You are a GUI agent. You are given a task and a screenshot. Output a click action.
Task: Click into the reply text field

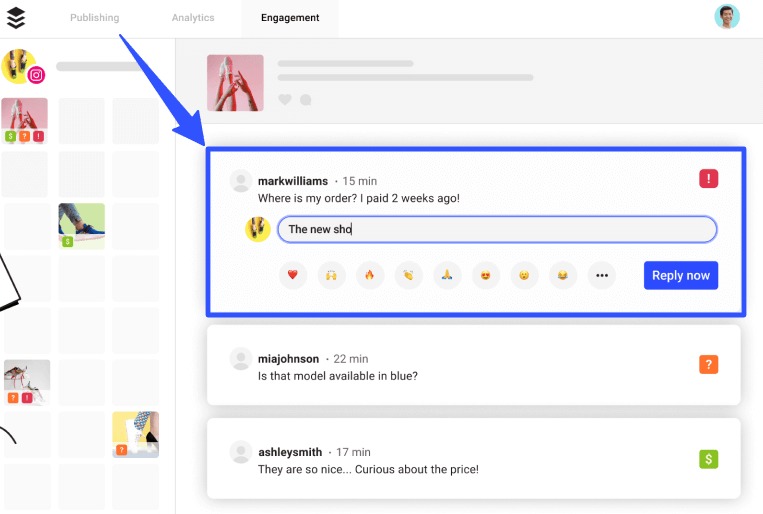(497, 229)
